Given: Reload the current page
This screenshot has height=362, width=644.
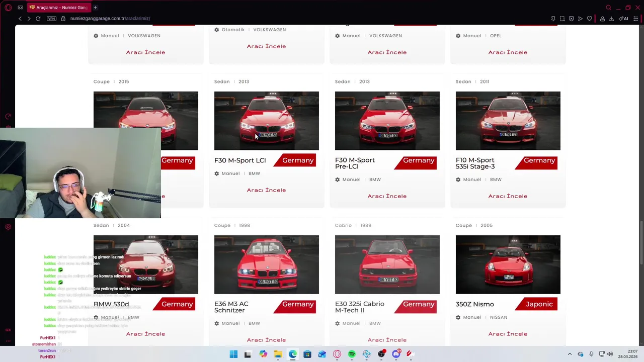Looking at the screenshot, I should point(38,19).
